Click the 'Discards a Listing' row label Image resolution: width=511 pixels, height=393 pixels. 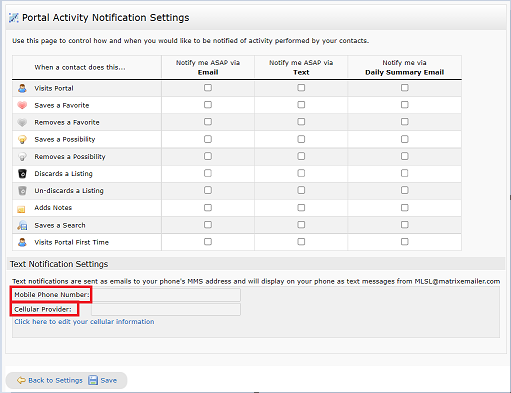pos(64,174)
